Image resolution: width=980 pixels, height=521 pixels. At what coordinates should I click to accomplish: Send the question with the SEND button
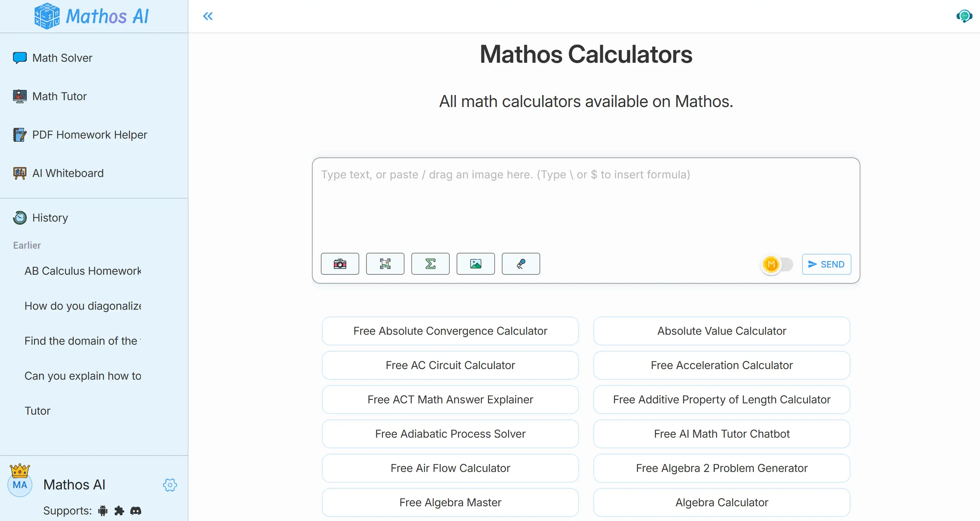coord(826,264)
